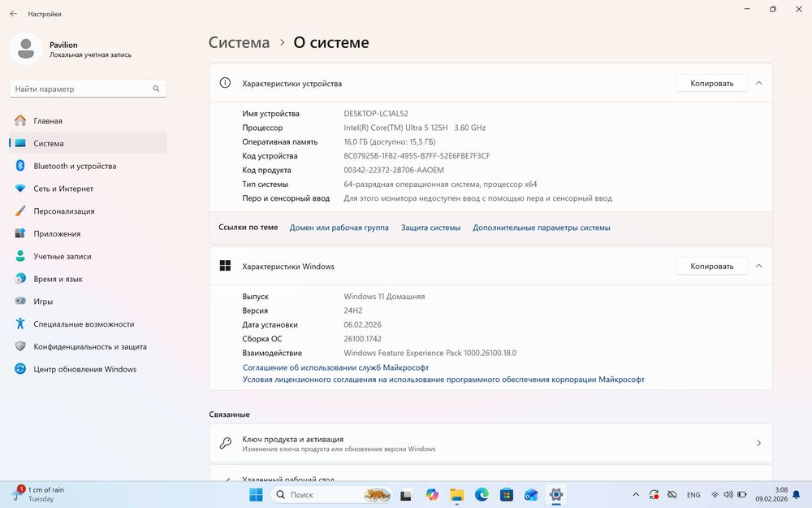The image size is (812, 508).
Task: Open the weather widget 1 cm of rain
Action: pos(39,494)
